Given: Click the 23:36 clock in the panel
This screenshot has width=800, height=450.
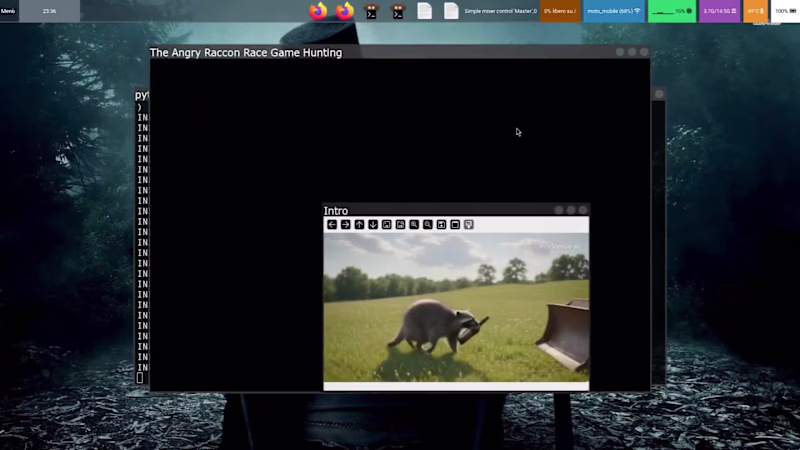Looking at the screenshot, I should [x=49, y=11].
